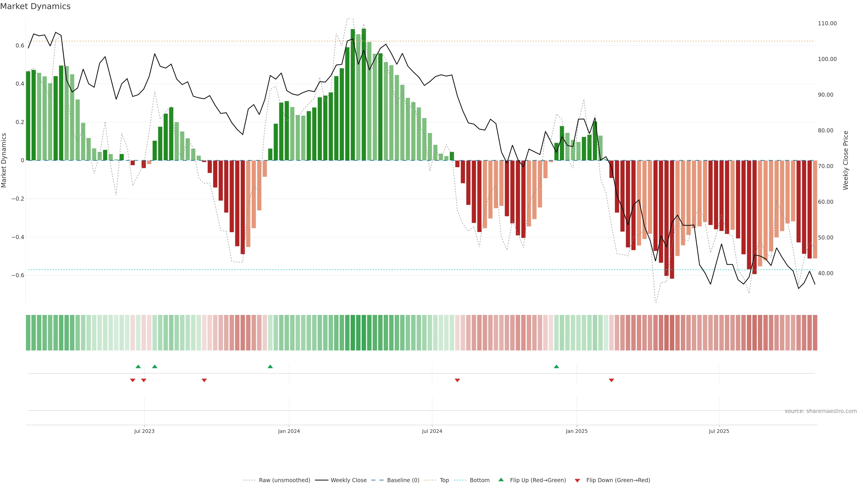Toggle the Weekly Close legend entry
This screenshot has width=868, height=488.
tap(348, 480)
